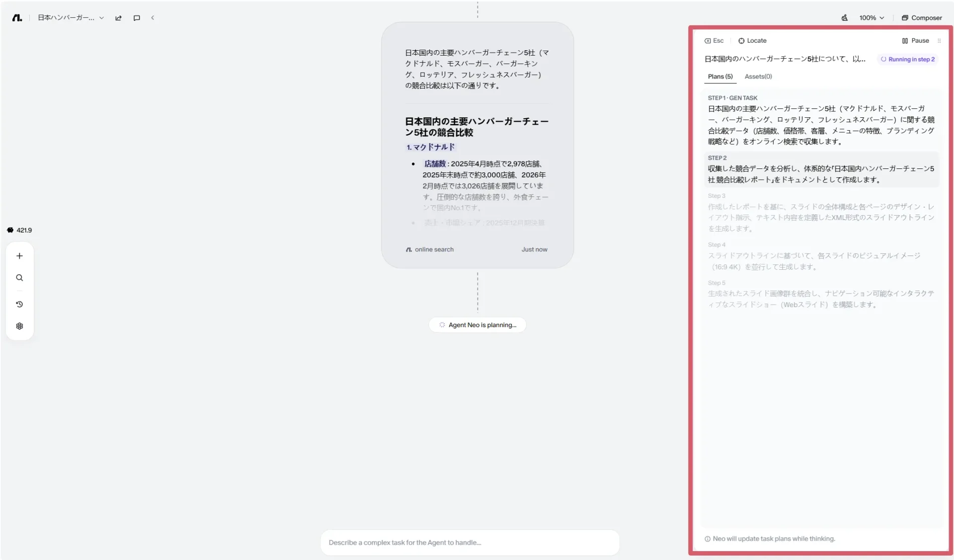The height and width of the screenshot is (560, 954).
Task: Pause the running agent task
Action: (915, 41)
